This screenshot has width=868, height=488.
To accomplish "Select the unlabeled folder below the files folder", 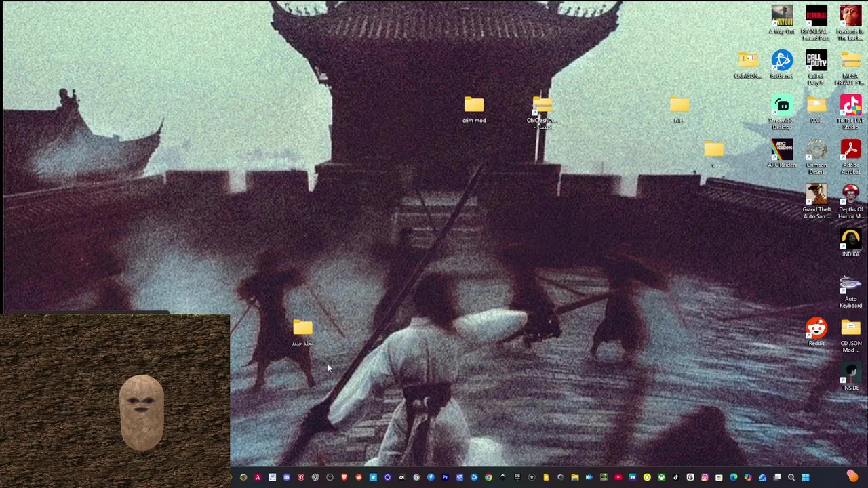I will 713,150.
